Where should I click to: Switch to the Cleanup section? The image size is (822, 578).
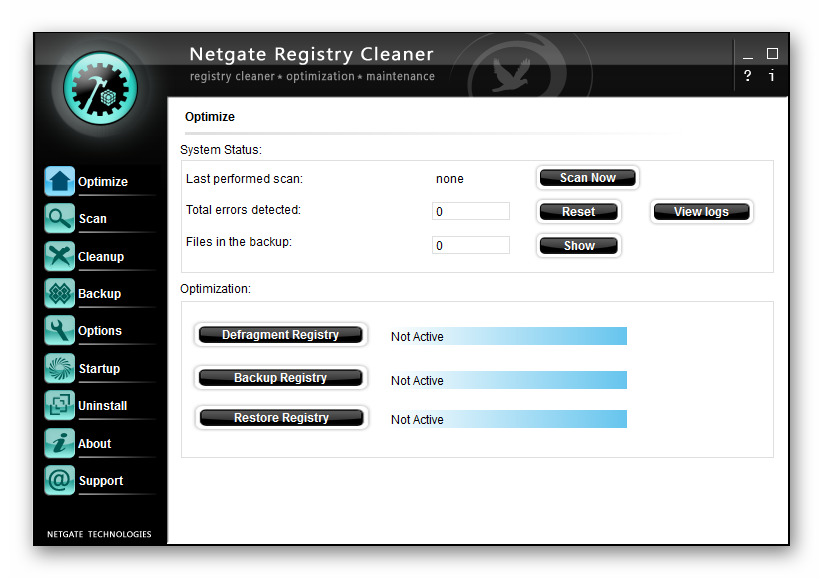[101, 257]
